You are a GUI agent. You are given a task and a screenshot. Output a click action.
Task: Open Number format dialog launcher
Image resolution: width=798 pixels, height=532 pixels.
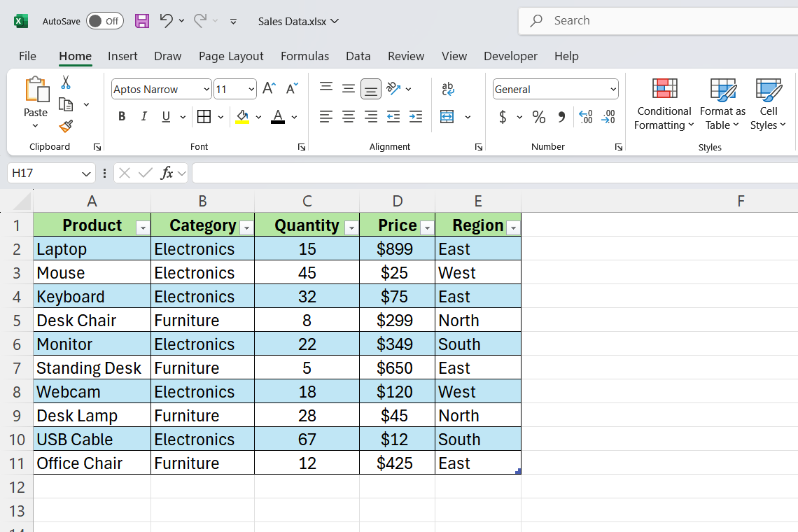click(x=618, y=147)
